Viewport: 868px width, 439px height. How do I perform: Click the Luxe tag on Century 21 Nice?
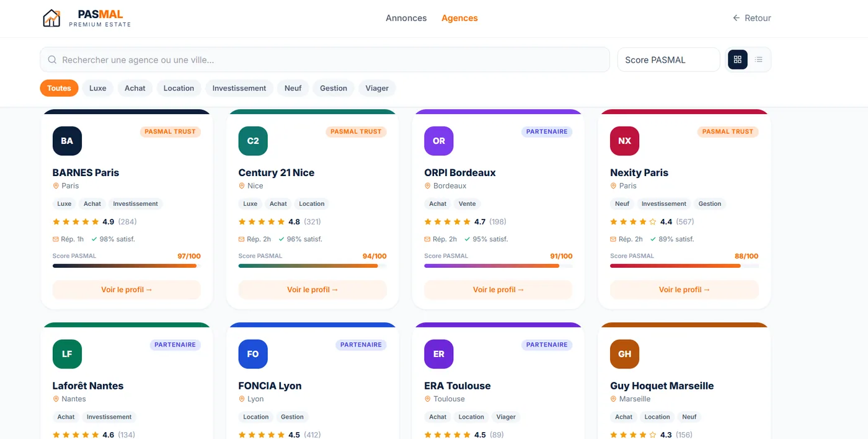click(250, 203)
